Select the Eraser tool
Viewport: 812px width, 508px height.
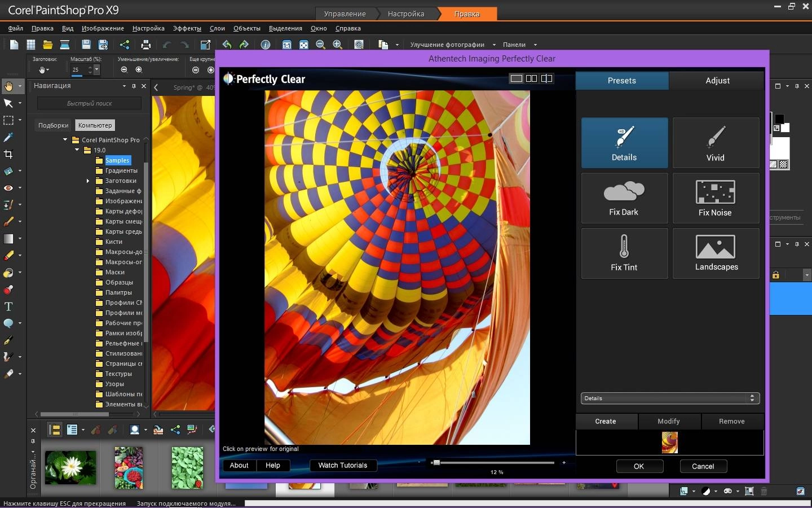(x=8, y=256)
